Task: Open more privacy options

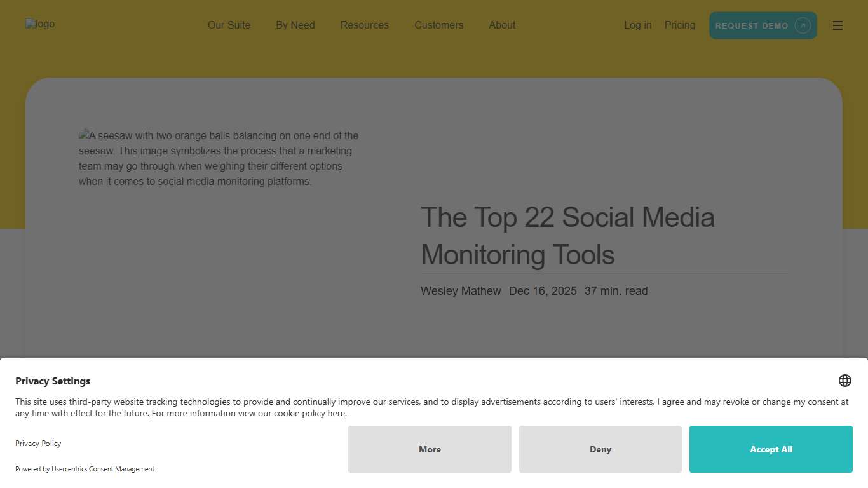Action: tap(430, 449)
